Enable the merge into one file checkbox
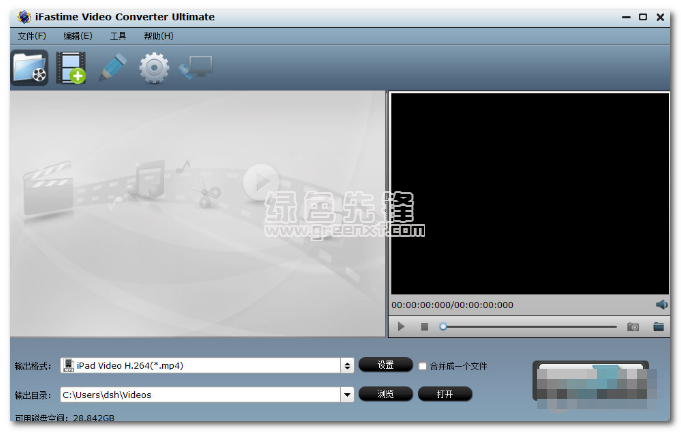 [x=422, y=366]
